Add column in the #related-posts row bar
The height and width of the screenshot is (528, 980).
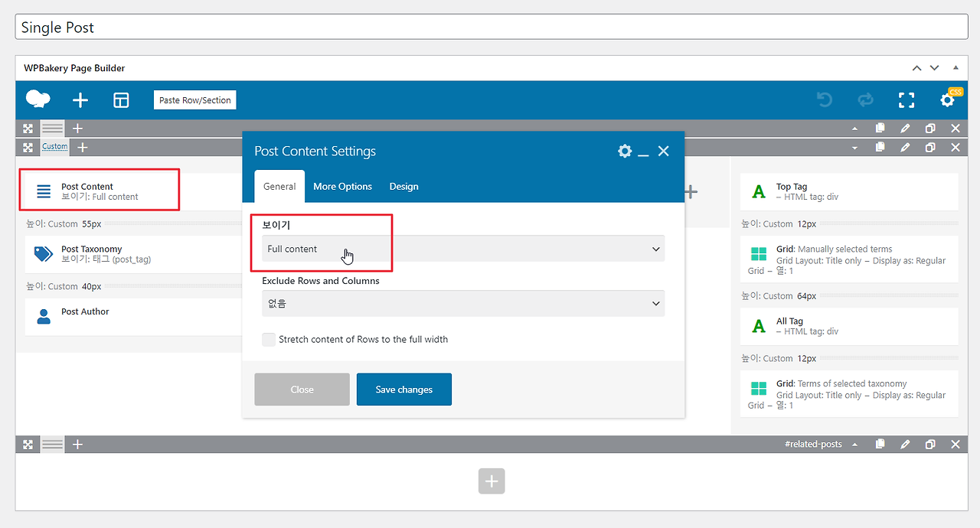point(77,445)
